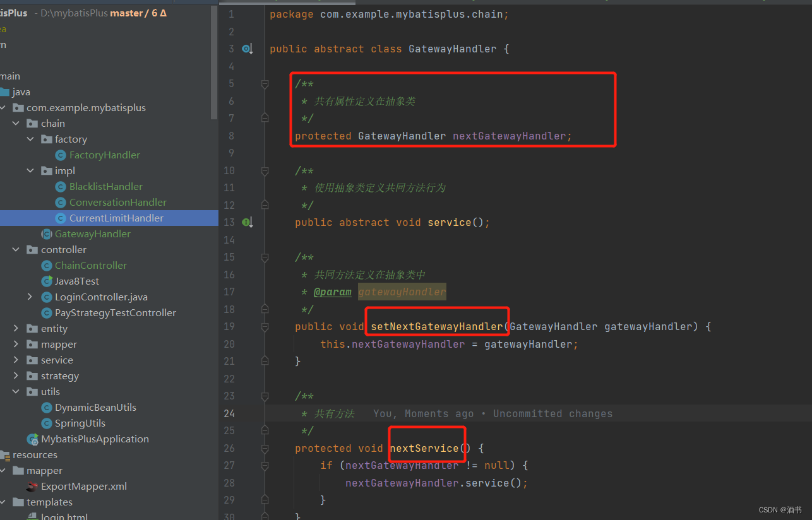Click the setNextGatewayHandler method name

pyautogui.click(x=437, y=326)
